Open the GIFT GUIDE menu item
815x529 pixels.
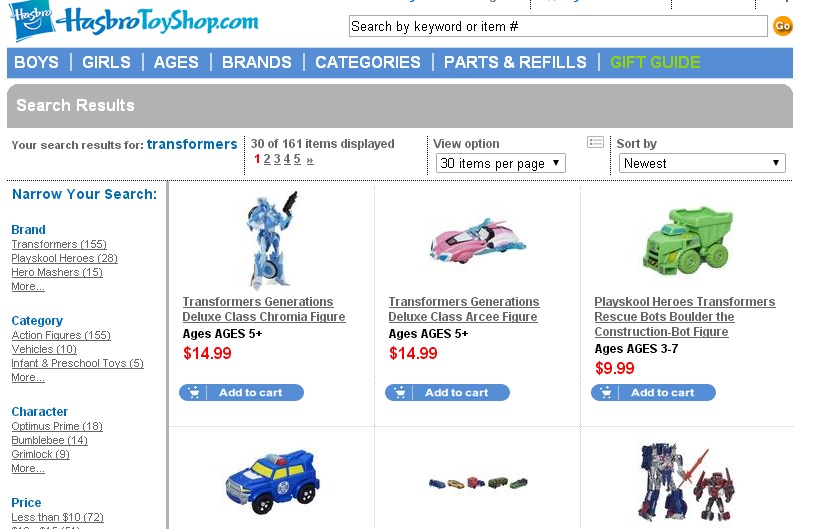tap(655, 62)
